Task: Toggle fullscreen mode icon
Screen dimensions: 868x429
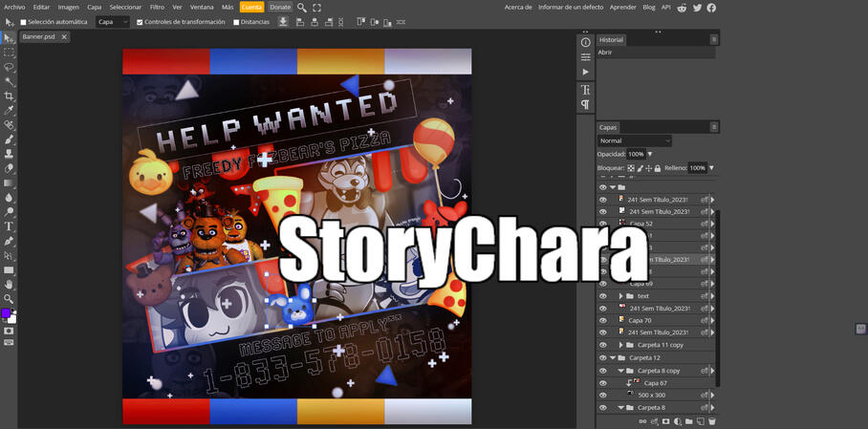Action: [x=317, y=7]
